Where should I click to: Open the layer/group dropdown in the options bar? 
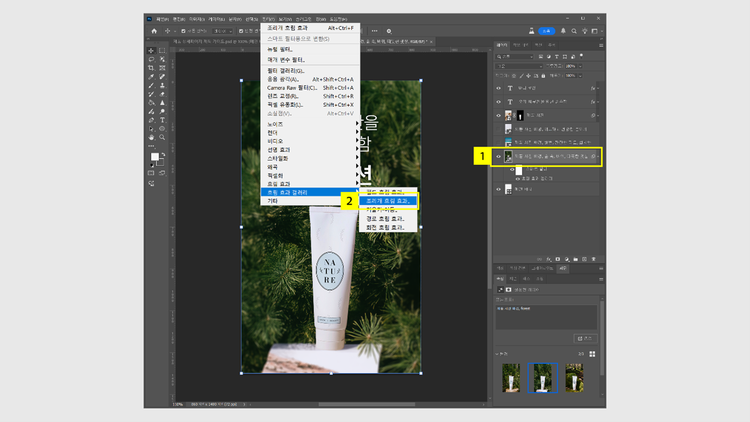(x=222, y=31)
